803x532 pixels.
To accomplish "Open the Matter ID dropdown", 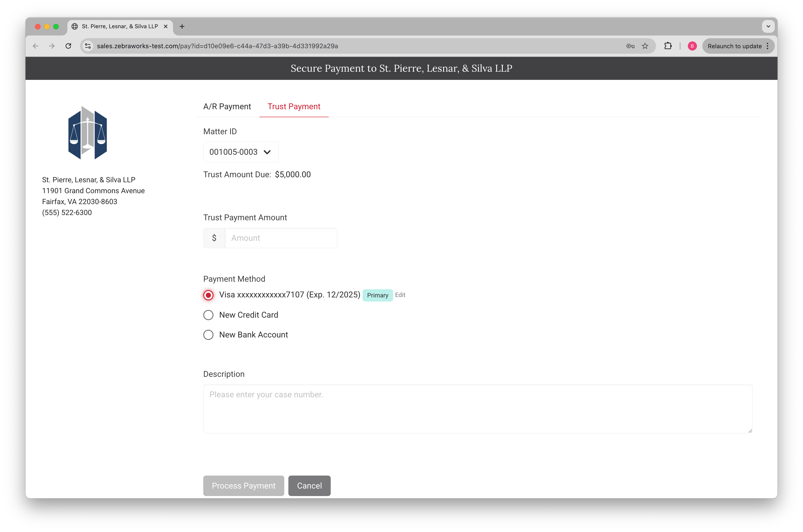I will (x=241, y=152).
